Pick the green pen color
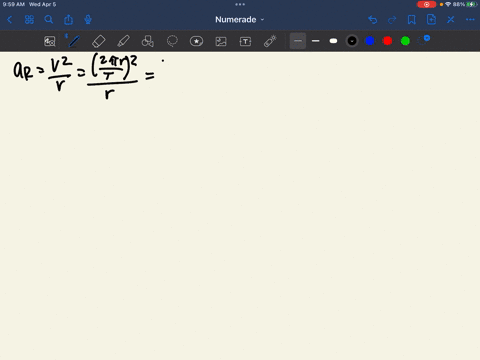Image resolution: width=480 pixels, height=360 pixels. click(405, 41)
